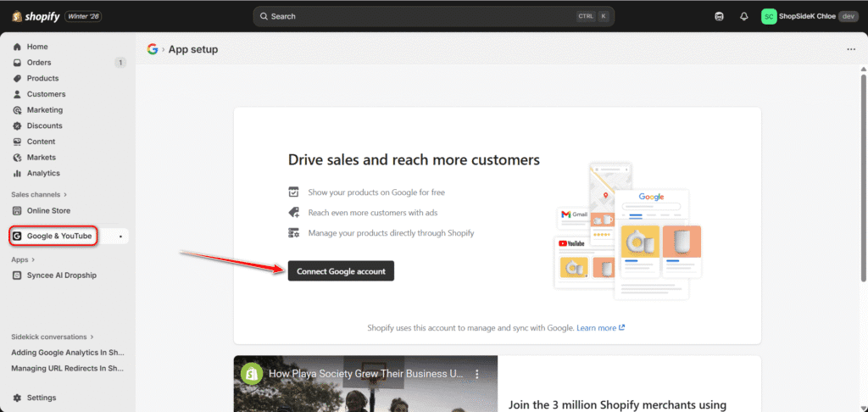The image size is (868, 412).
Task: Click the search magnifier icon
Action: point(264,17)
